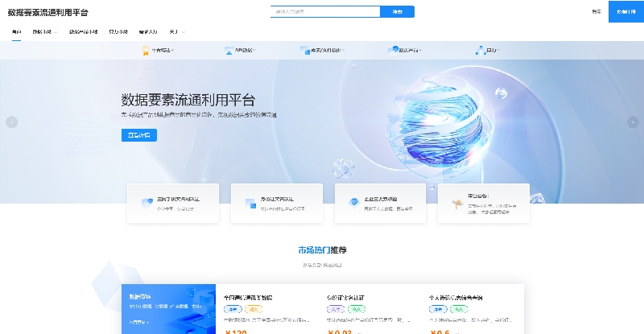
Task: Select the API数据 category icon
Action: pyautogui.click(x=229, y=50)
